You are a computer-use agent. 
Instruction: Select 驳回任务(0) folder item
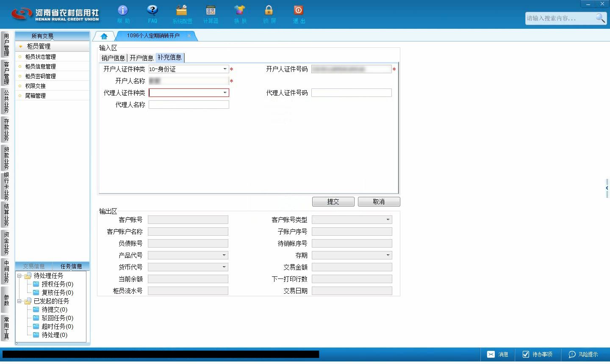coord(53,318)
